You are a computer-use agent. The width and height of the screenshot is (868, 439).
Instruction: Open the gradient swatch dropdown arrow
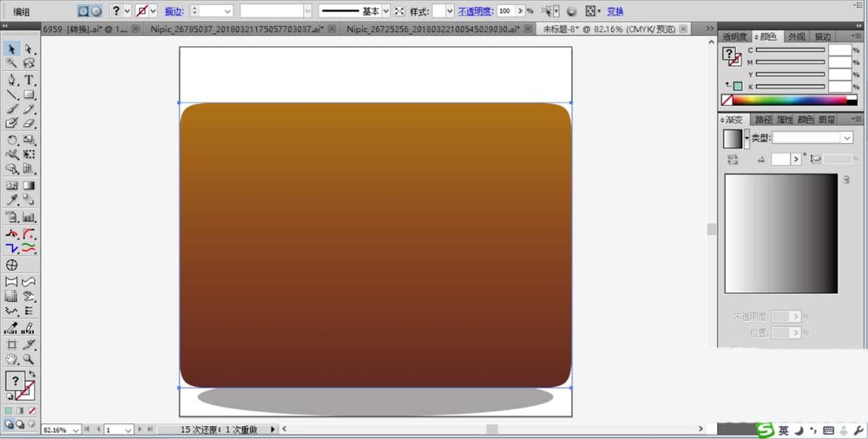click(x=746, y=139)
